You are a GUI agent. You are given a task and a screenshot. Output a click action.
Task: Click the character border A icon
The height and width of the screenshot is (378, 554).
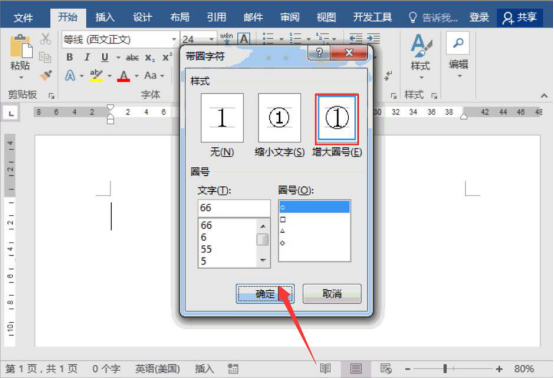pyautogui.click(x=244, y=38)
